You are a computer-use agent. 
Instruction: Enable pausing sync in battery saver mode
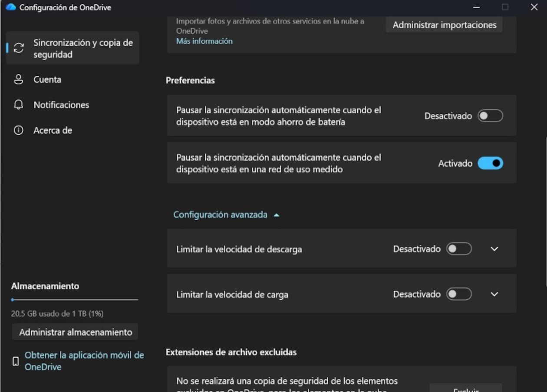490,115
